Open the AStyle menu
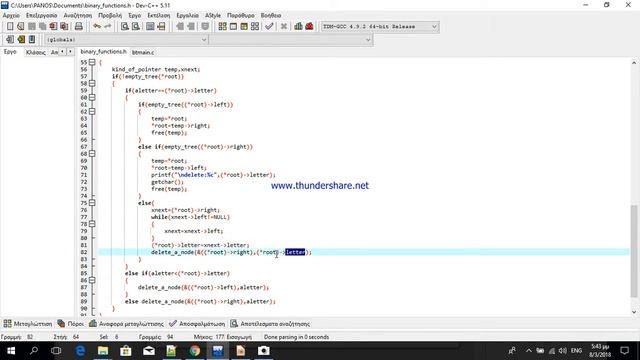Image resolution: width=640 pixels, height=360 pixels. [x=213, y=16]
